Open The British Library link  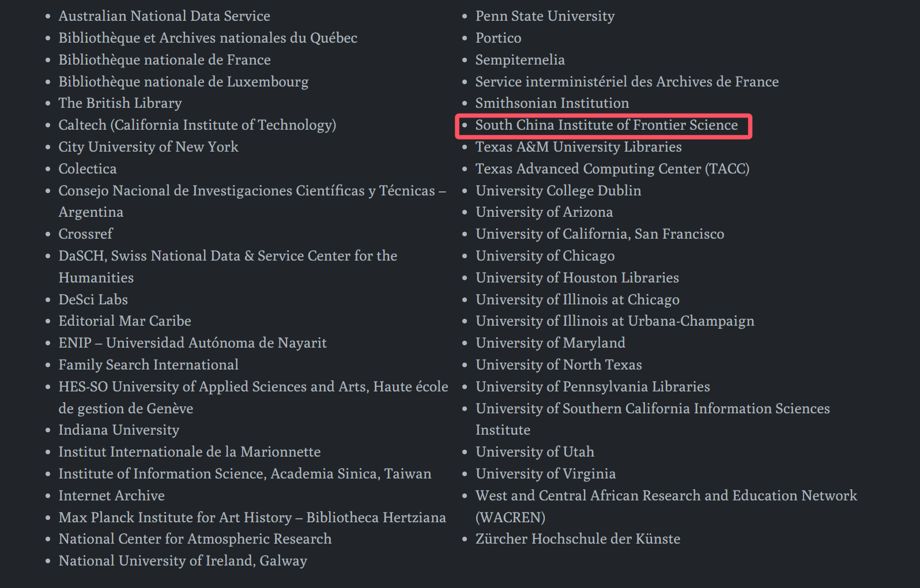click(120, 103)
